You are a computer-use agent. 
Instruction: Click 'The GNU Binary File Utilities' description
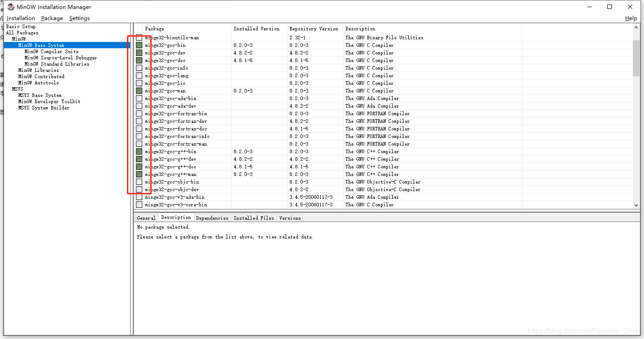pyautogui.click(x=384, y=38)
